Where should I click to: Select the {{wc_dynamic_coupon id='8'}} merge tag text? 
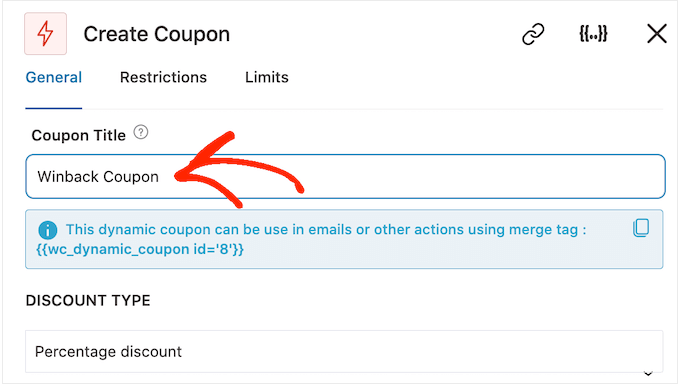pos(140,249)
